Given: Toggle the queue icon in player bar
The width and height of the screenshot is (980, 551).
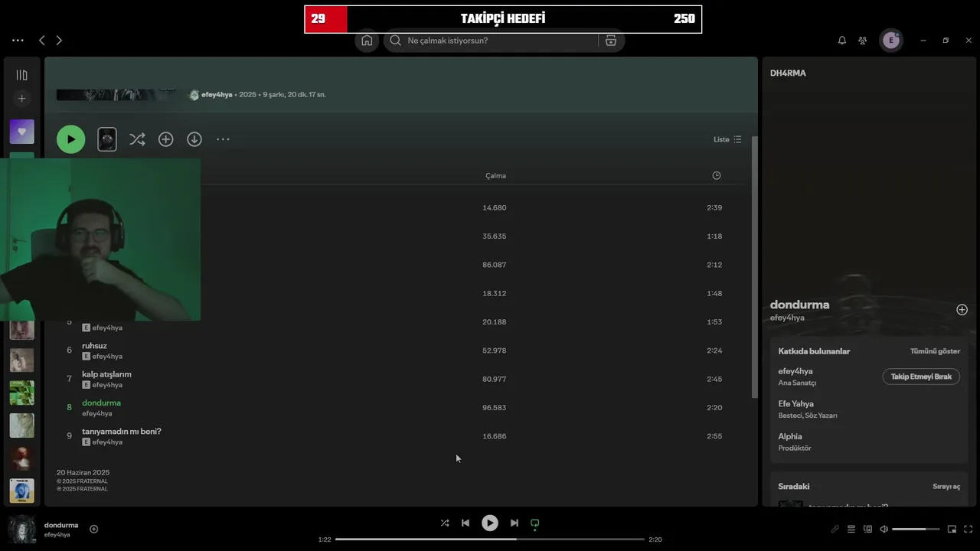Looking at the screenshot, I should point(851,529).
